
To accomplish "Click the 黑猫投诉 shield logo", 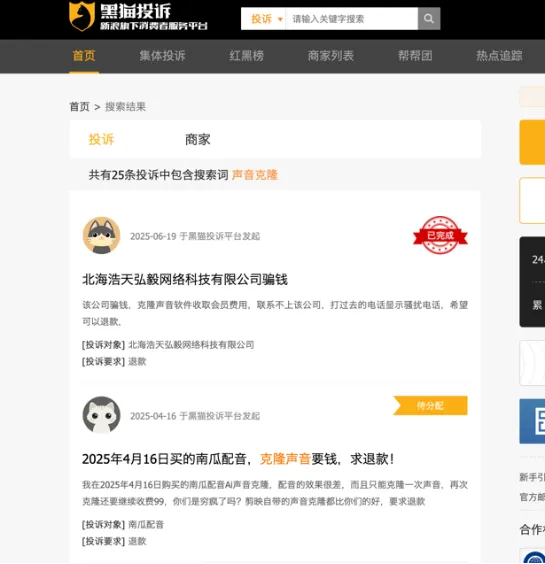I will tap(82, 16).
